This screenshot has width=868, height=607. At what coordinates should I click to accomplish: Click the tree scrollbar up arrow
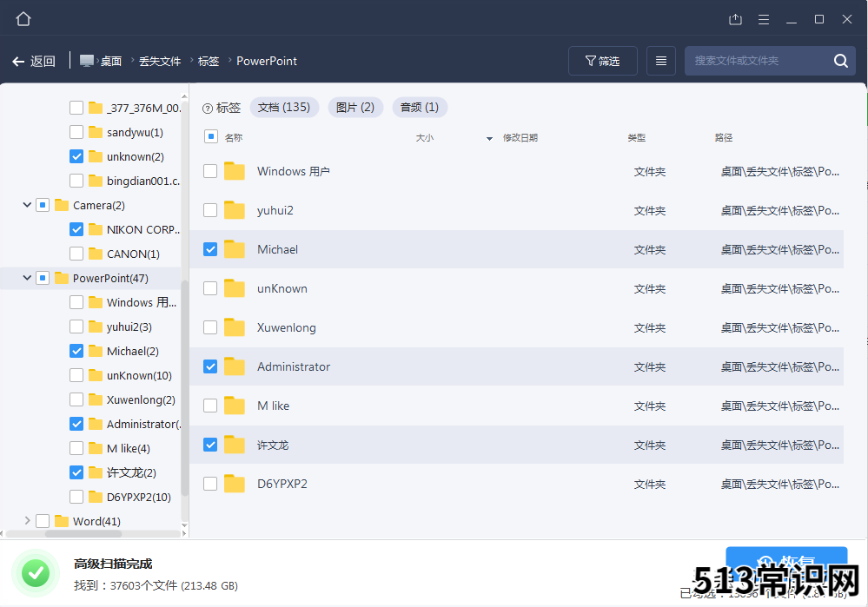pyautogui.click(x=184, y=96)
